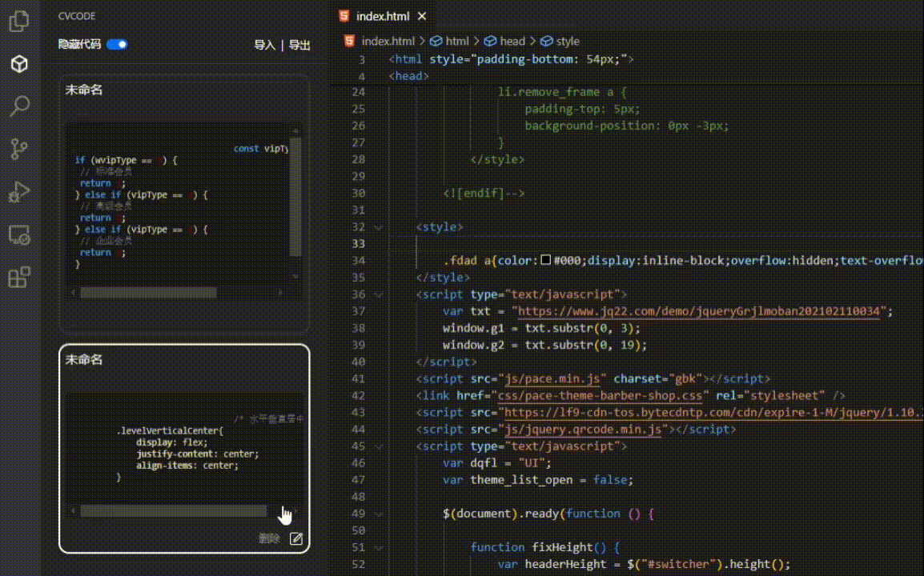Image resolution: width=924 pixels, height=576 pixels.
Task: Open the css/pace-theme-barber-shop.css link
Action: coord(600,396)
